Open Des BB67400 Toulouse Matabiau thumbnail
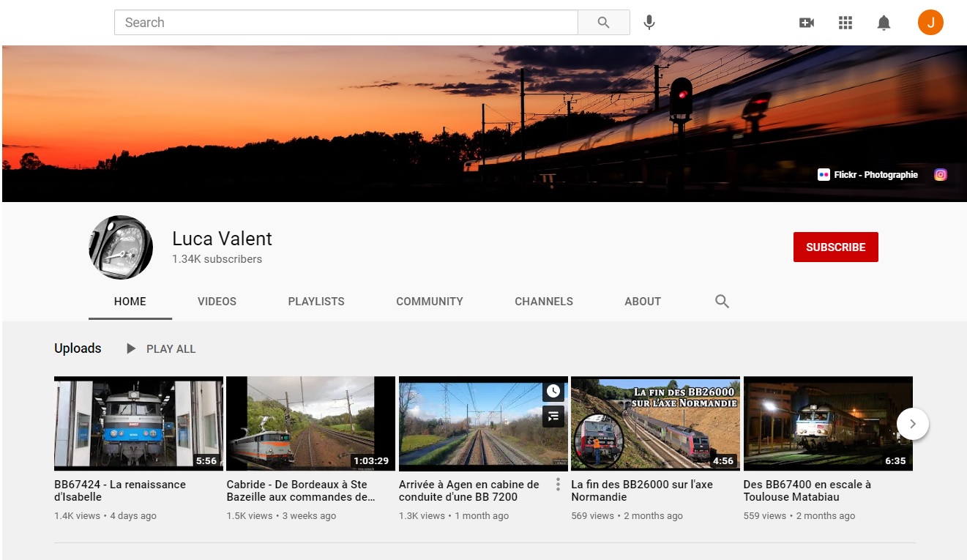Image resolution: width=967 pixels, height=560 pixels. coord(828,423)
